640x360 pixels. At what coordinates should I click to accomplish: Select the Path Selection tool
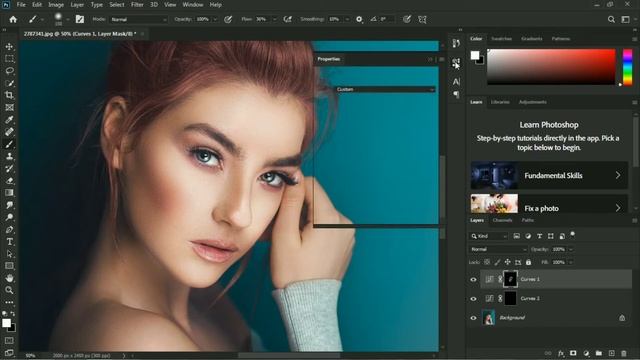9,254
